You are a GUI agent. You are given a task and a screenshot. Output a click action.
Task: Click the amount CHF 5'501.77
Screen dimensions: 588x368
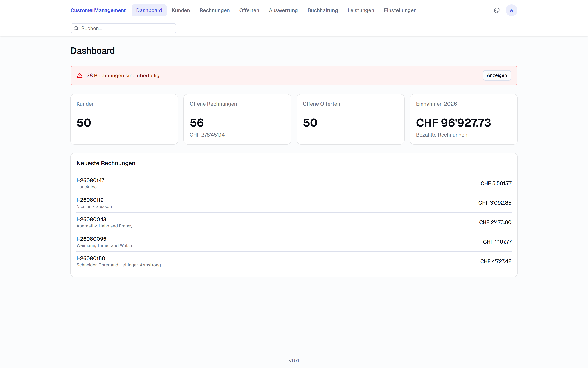[496, 183]
